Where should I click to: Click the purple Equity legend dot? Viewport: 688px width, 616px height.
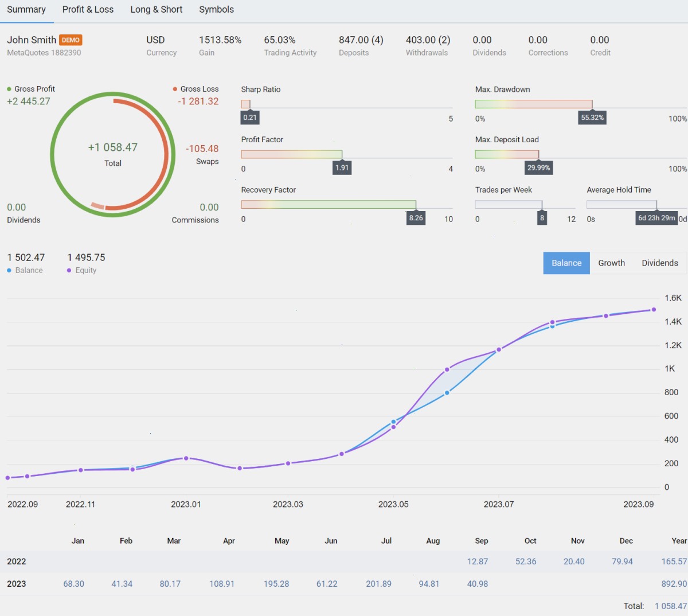point(69,270)
